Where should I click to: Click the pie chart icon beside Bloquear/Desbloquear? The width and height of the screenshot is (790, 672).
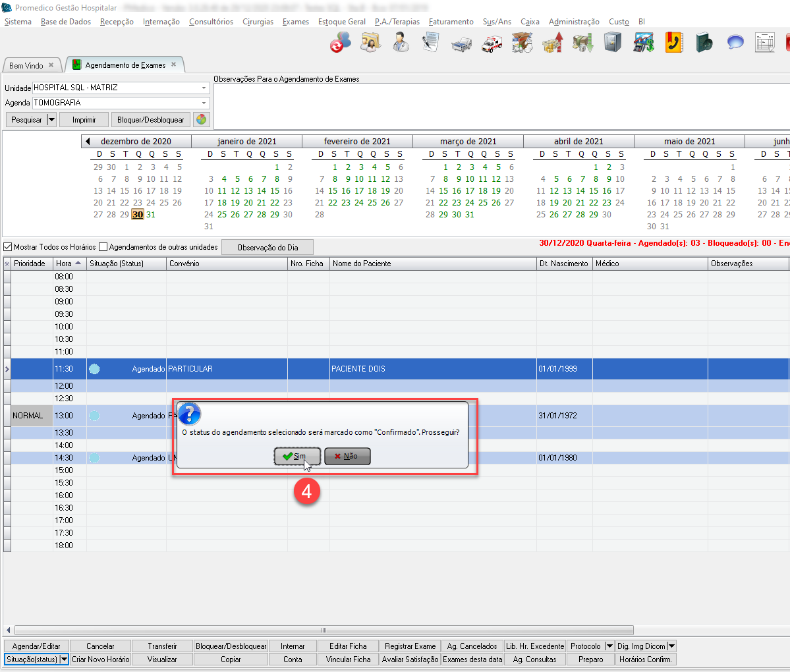201,119
